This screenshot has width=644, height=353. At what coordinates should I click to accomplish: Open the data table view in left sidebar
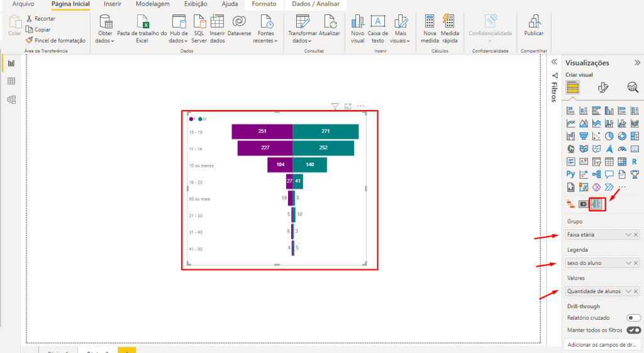[x=11, y=81]
